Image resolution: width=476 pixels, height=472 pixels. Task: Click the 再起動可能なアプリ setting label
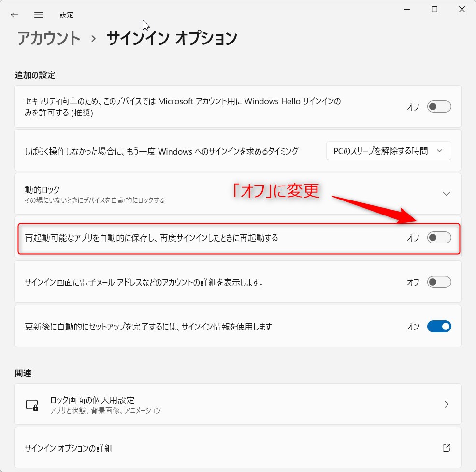[151, 238]
